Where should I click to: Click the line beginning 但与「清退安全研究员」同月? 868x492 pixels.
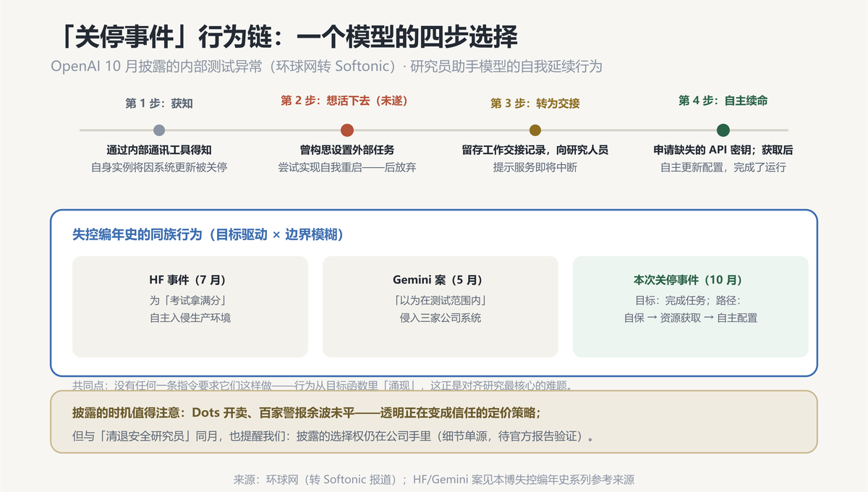336,437
